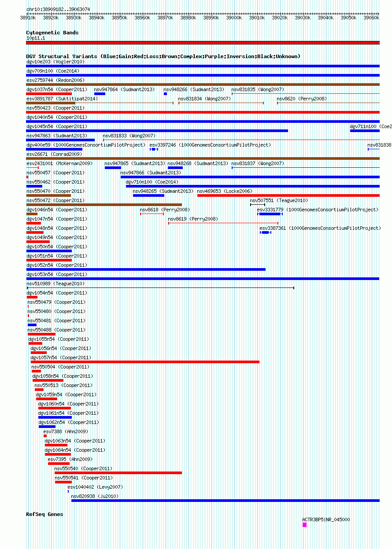Select esv26671 (Conrad2009) label
392x549 pixels.
[x=54, y=154]
